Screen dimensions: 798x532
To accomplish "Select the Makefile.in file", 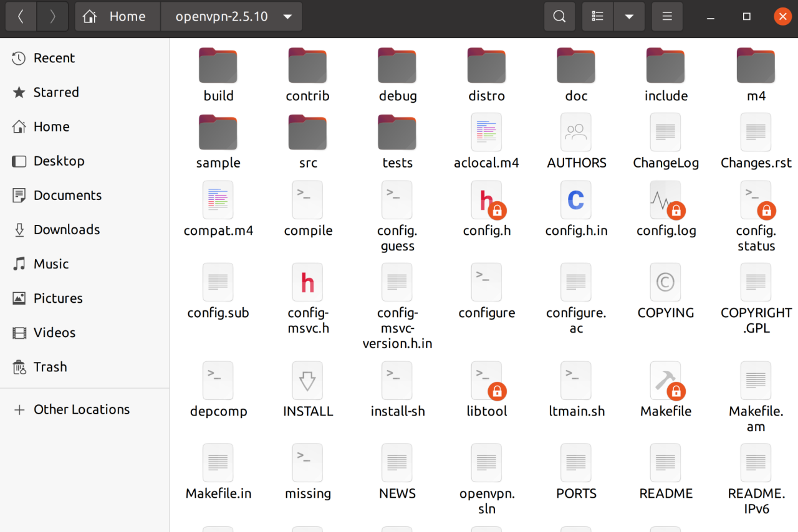I will [218, 472].
